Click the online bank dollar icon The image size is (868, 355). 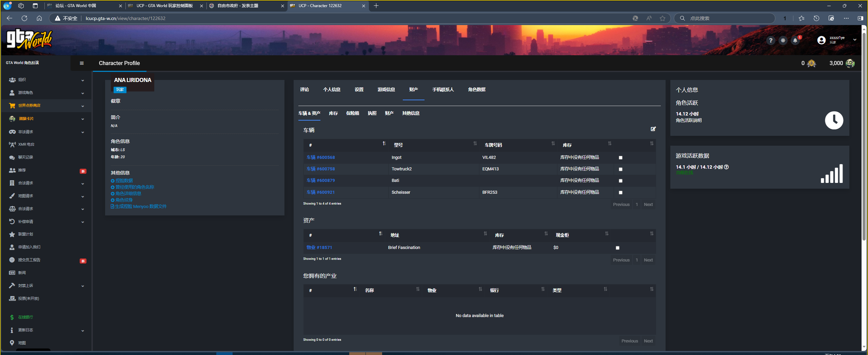[x=12, y=317]
